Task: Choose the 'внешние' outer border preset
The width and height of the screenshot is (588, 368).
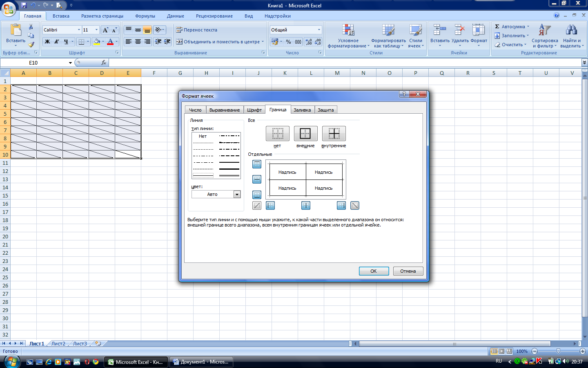Action: click(x=305, y=134)
